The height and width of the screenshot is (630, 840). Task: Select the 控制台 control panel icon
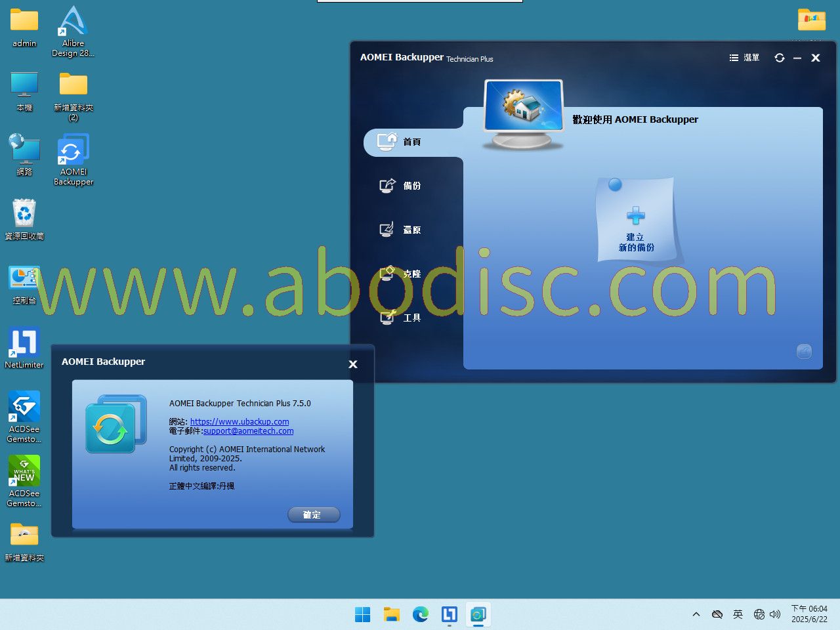[24, 284]
